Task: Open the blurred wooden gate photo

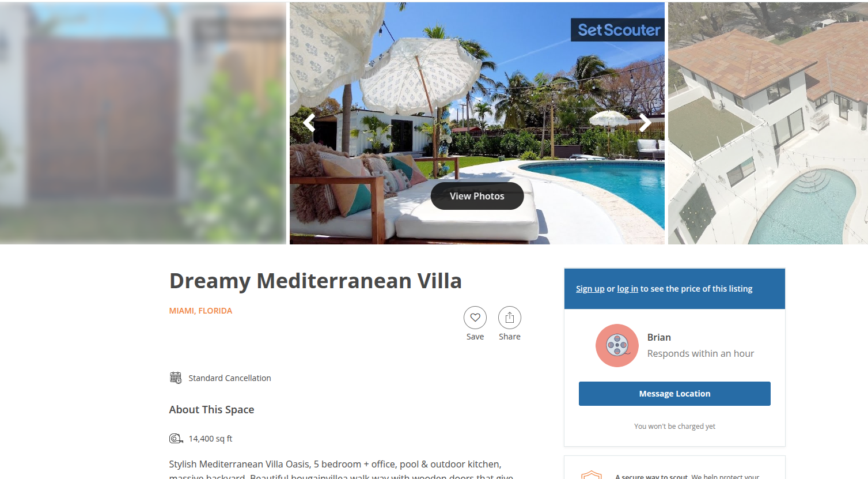Action: pyautogui.click(x=143, y=123)
